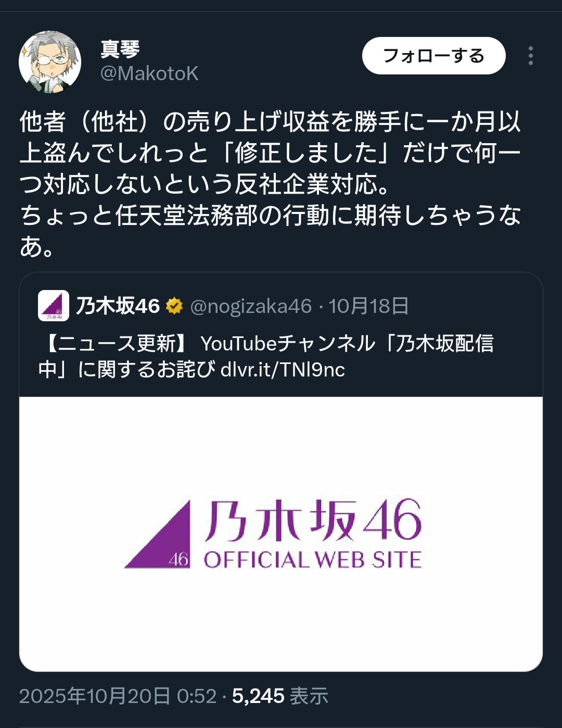Open the timestamp 2025年10月20日 0:52
This screenshot has height=728, width=562.
pos(118,696)
